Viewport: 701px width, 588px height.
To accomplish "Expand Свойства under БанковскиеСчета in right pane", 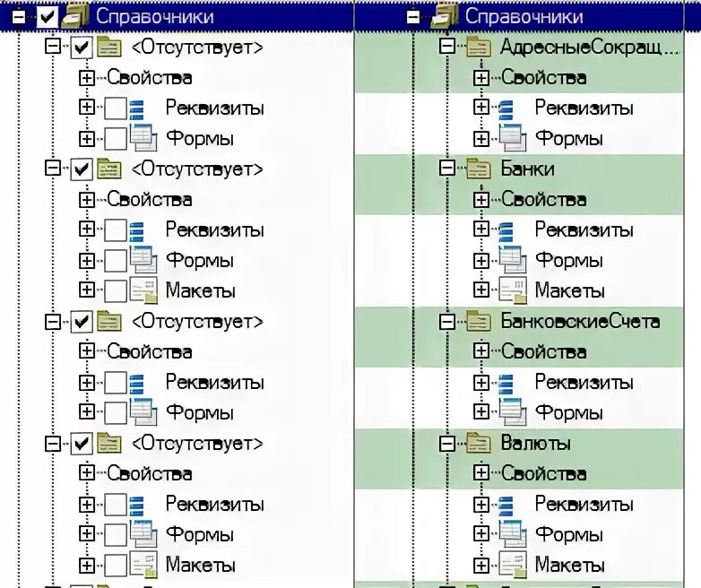I will click(481, 350).
